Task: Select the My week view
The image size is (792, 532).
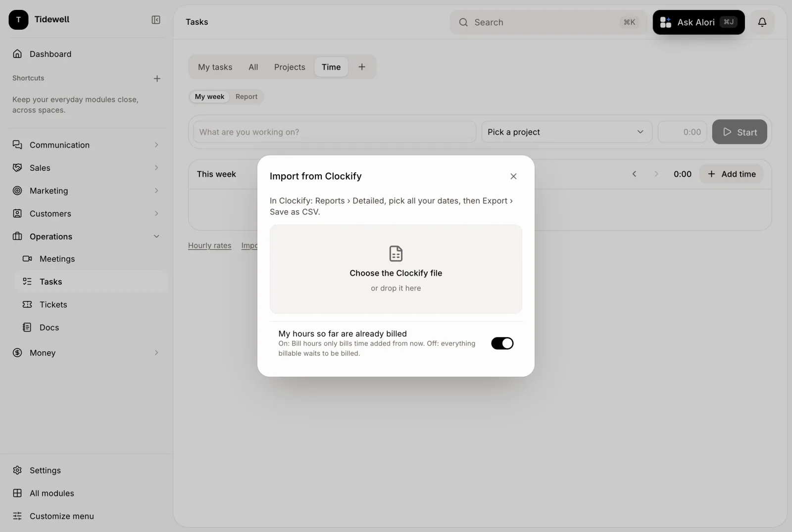Action: [x=209, y=97]
